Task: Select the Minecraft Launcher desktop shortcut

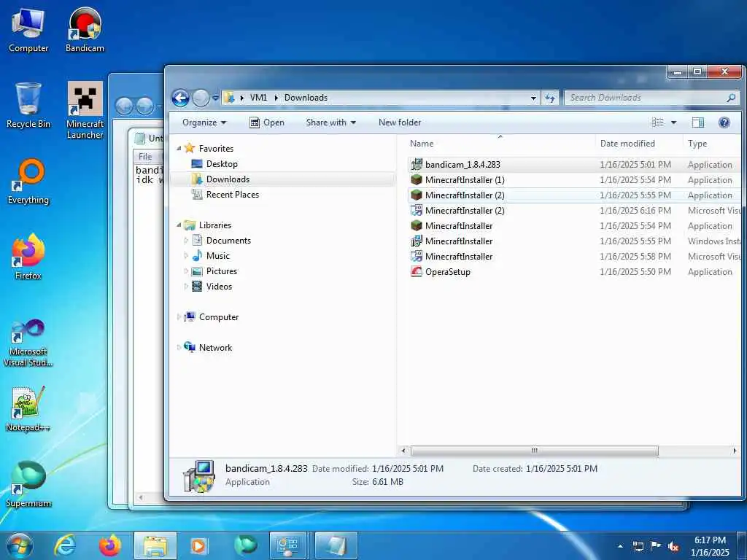Action: (85, 111)
